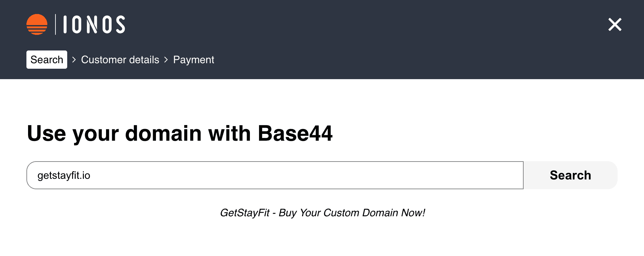The image size is (644, 256).
Task: Navigate back using the highlighted Search breadcrumb
Action: (46, 60)
